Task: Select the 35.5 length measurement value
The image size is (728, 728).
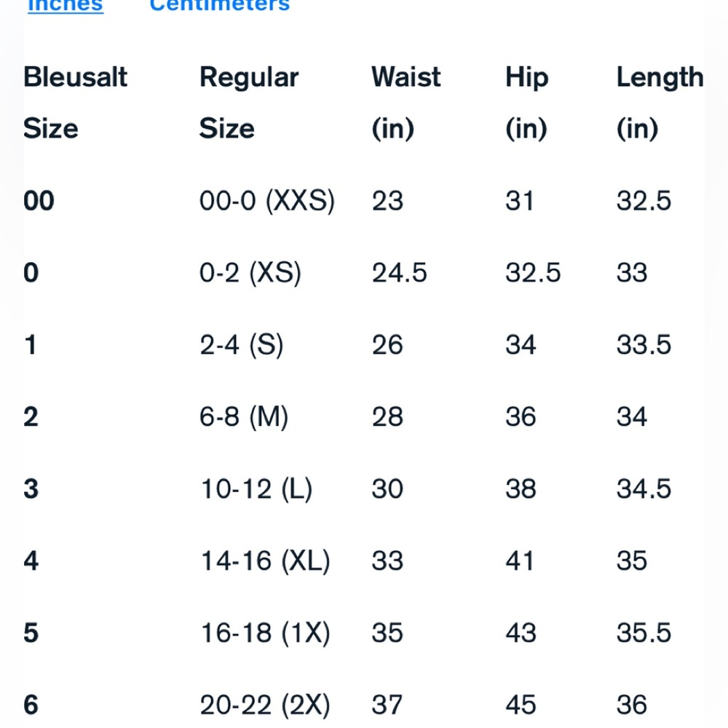Action: [x=644, y=633]
